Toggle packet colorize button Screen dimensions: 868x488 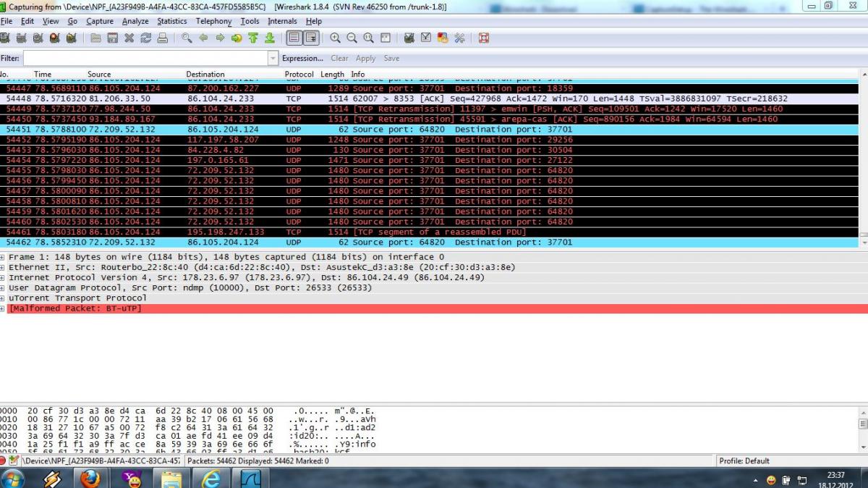tap(294, 38)
